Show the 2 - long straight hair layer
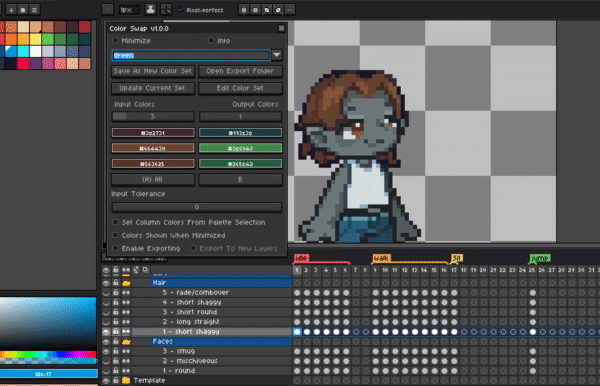The height and width of the screenshot is (386, 600). click(106, 322)
